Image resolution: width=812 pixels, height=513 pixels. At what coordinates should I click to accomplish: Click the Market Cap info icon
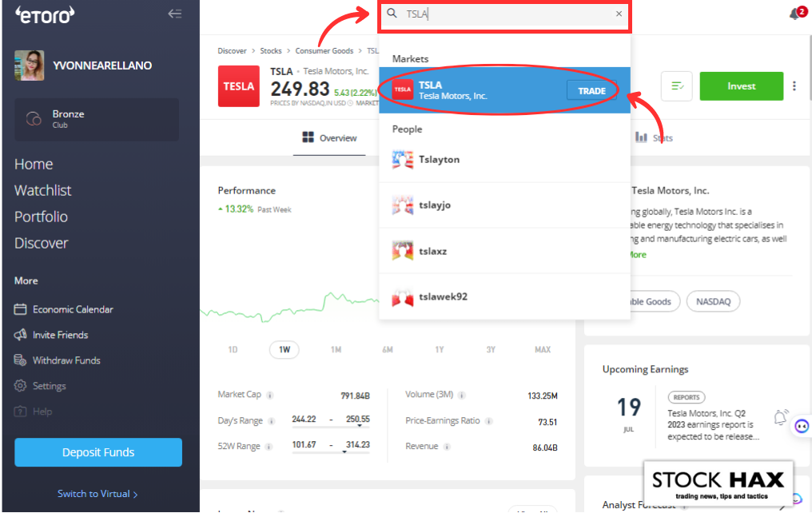(270, 396)
